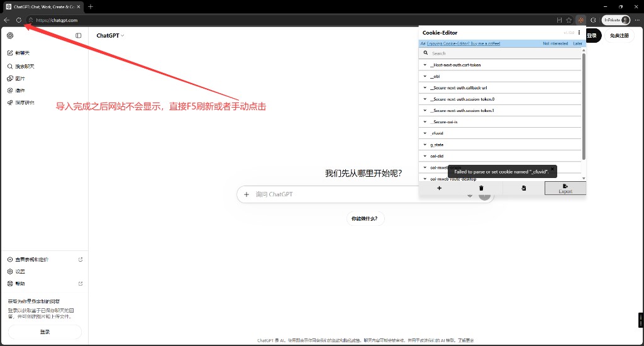This screenshot has height=346, width=644.
Task: Click the 'Cookie-Editor' panel title
Action: (440, 33)
